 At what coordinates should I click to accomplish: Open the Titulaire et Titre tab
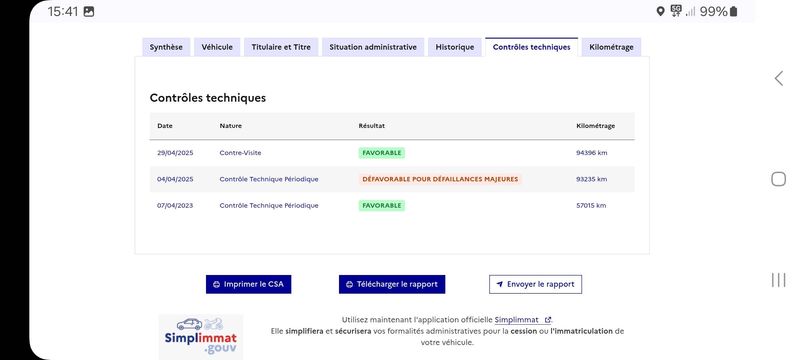pos(281,47)
